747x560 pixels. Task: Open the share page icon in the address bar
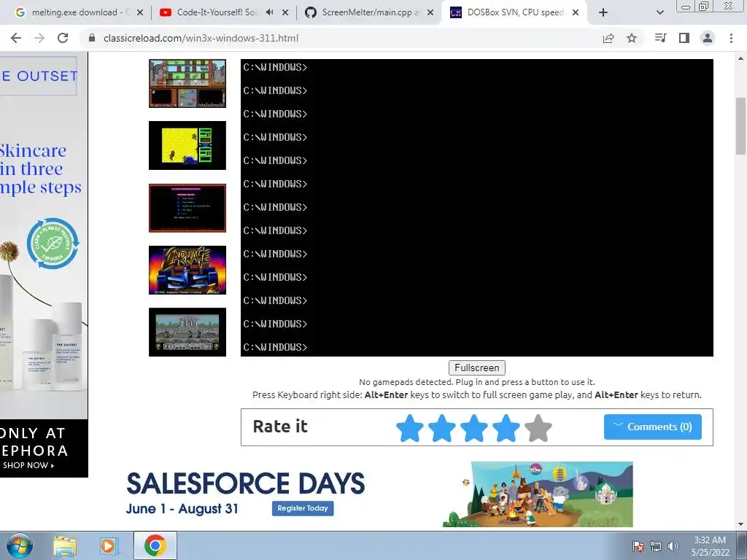click(x=608, y=38)
